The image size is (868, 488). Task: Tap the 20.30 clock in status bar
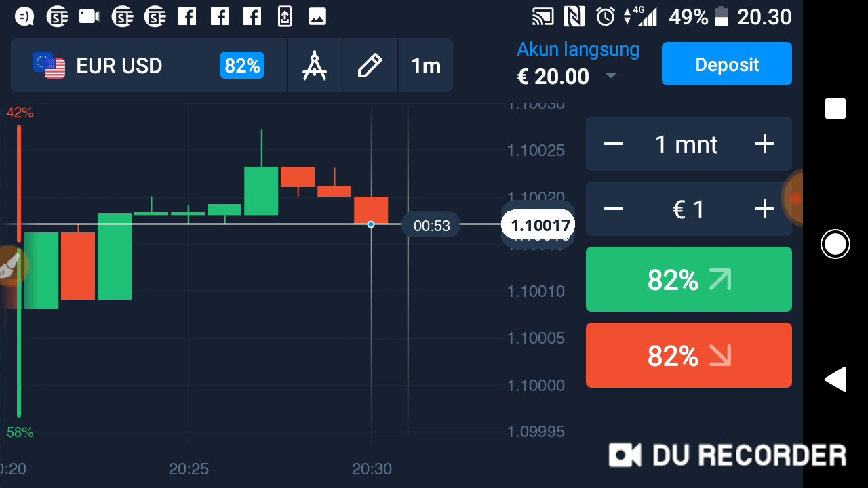click(764, 16)
